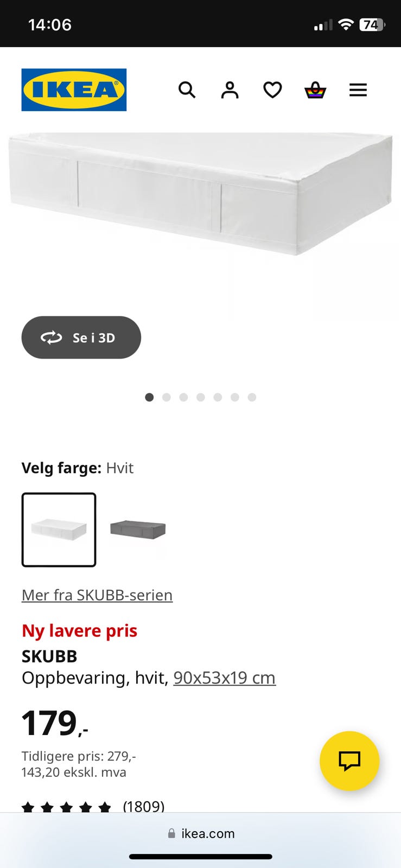Open the shopping basket icon
401x868 pixels.
coord(315,90)
